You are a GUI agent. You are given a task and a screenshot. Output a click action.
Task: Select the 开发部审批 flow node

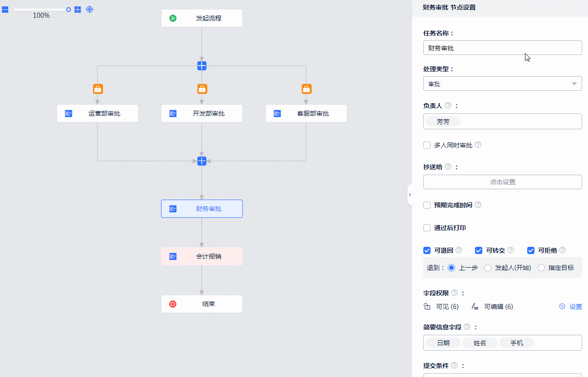coord(202,113)
